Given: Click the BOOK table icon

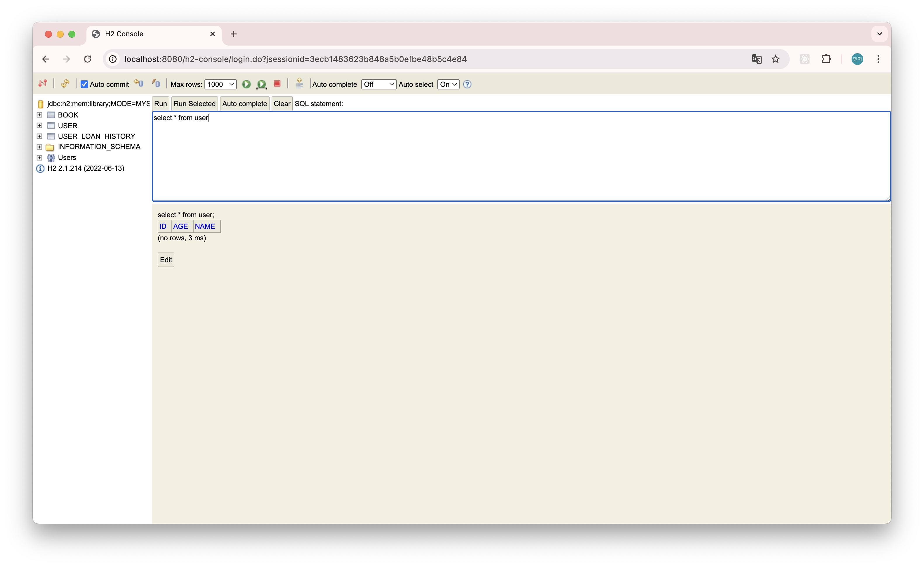Looking at the screenshot, I should pyautogui.click(x=51, y=115).
